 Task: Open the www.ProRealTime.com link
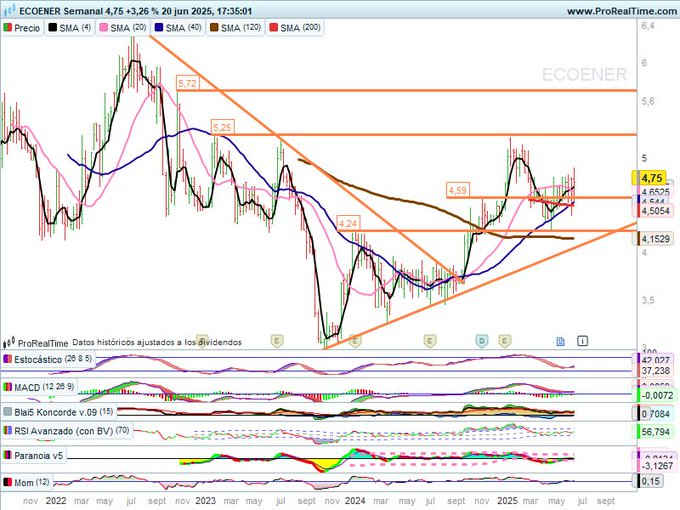click(x=621, y=11)
